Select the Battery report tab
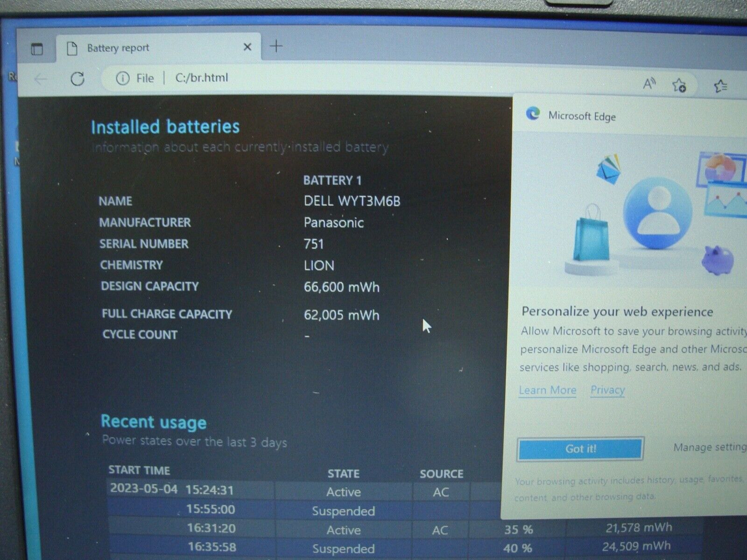Screen dimensions: 747x560 (159, 47)
